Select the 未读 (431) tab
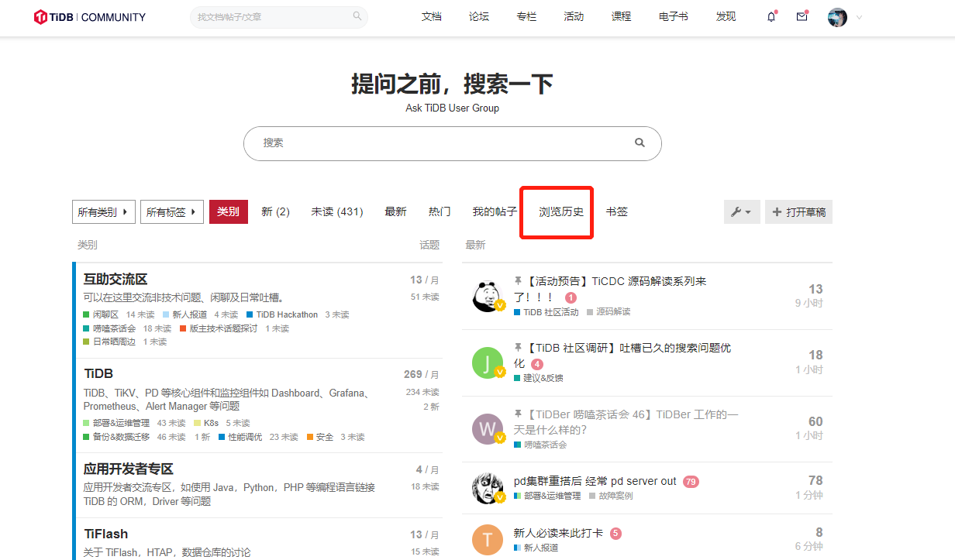Image resolution: width=955 pixels, height=560 pixels. click(x=337, y=211)
